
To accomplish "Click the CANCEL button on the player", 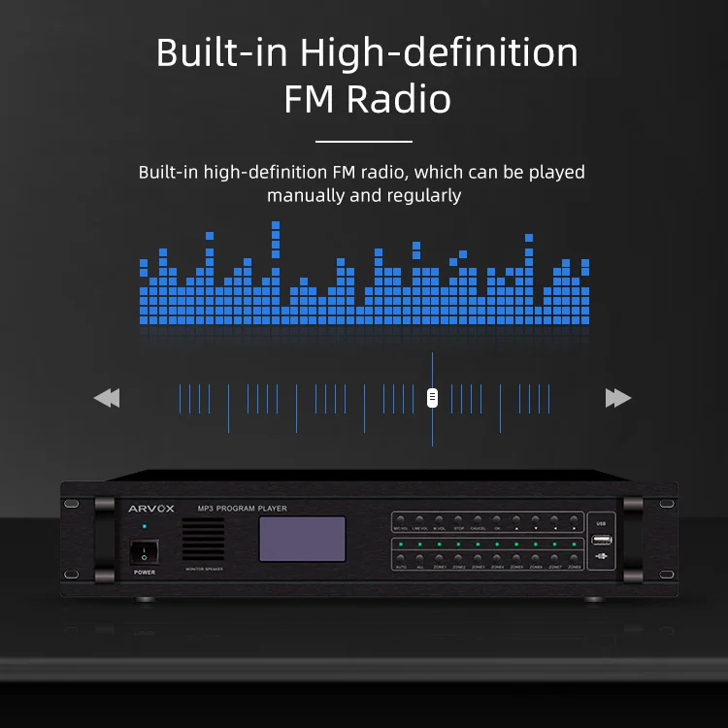I will 478,519.
